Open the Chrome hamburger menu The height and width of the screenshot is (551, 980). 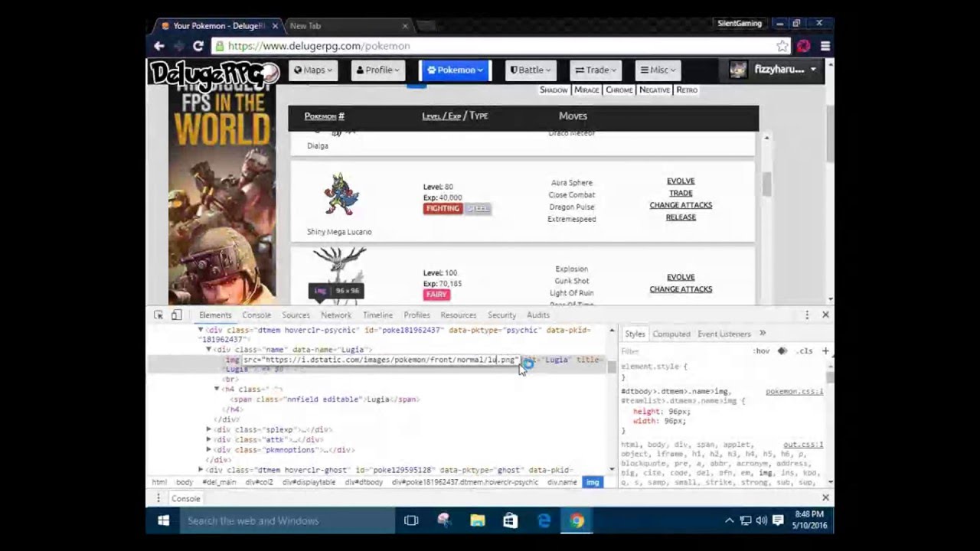[x=825, y=46]
